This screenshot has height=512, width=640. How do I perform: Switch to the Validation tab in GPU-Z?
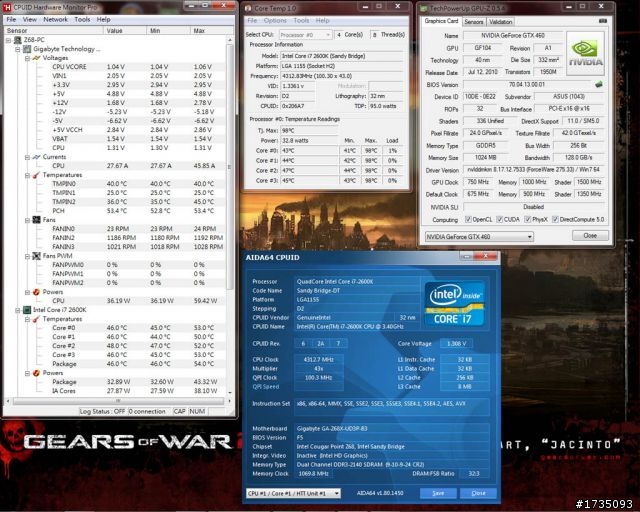click(500, 22)
